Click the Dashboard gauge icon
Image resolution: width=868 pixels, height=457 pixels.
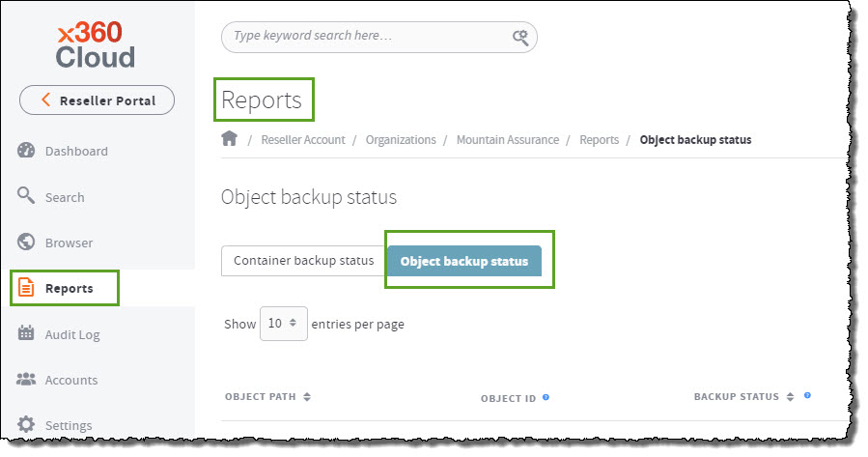pyautogui.click(x=26, y=150)
